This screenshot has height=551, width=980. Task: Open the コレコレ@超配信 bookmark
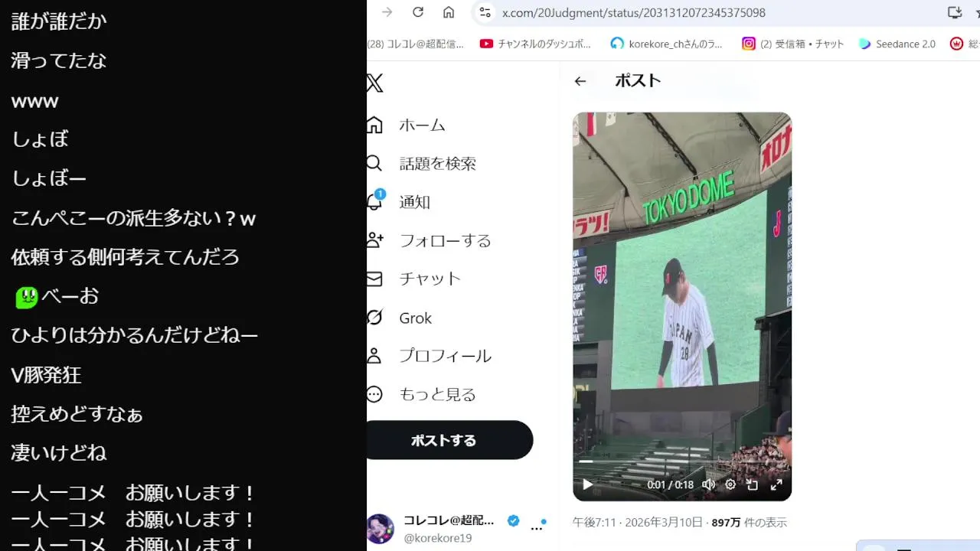pos(416,44)
